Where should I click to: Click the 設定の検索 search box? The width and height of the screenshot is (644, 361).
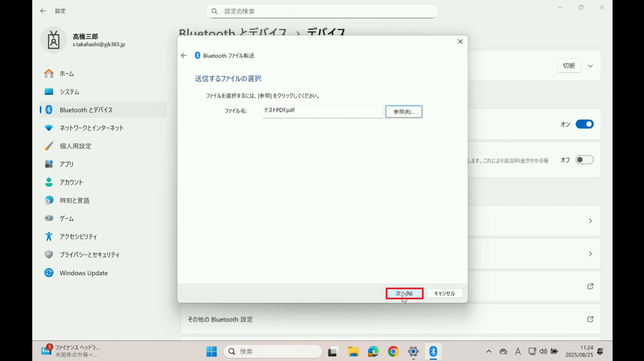click(x=322, y=11)
